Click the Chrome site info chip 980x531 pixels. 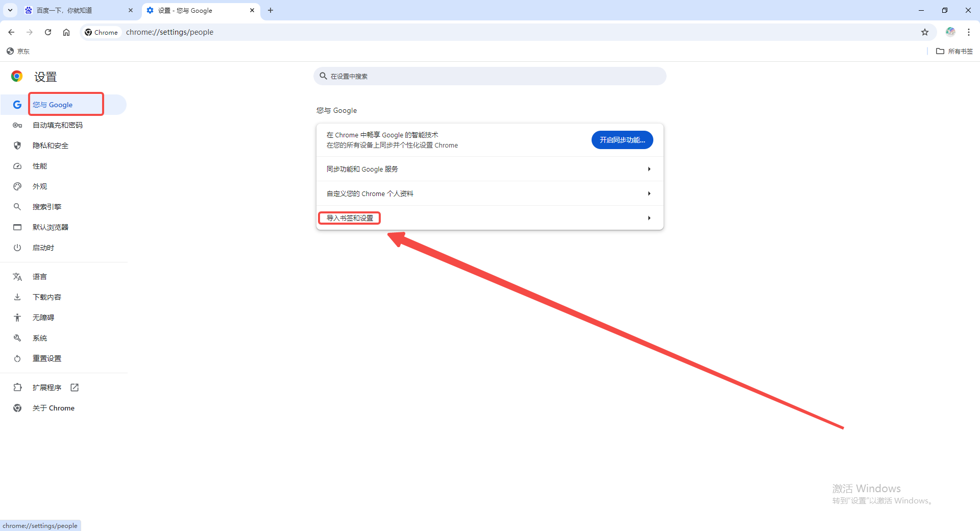coord(102,32)
